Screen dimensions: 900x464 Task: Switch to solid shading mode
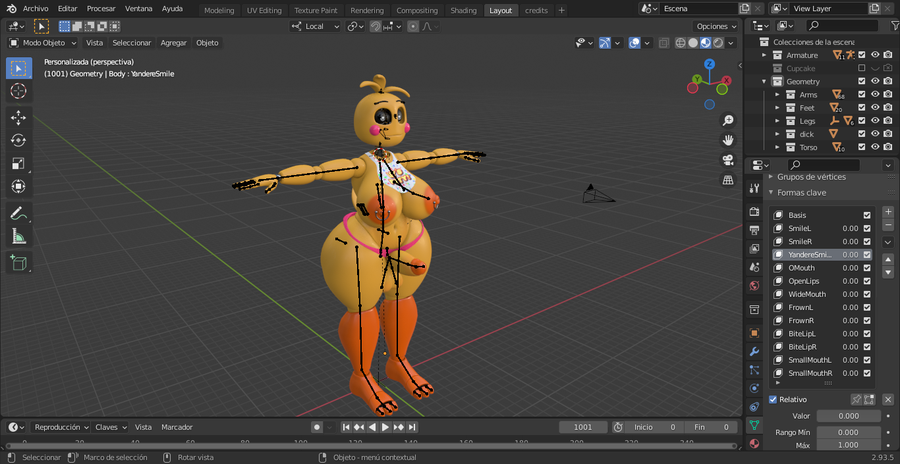click(693, 43)
